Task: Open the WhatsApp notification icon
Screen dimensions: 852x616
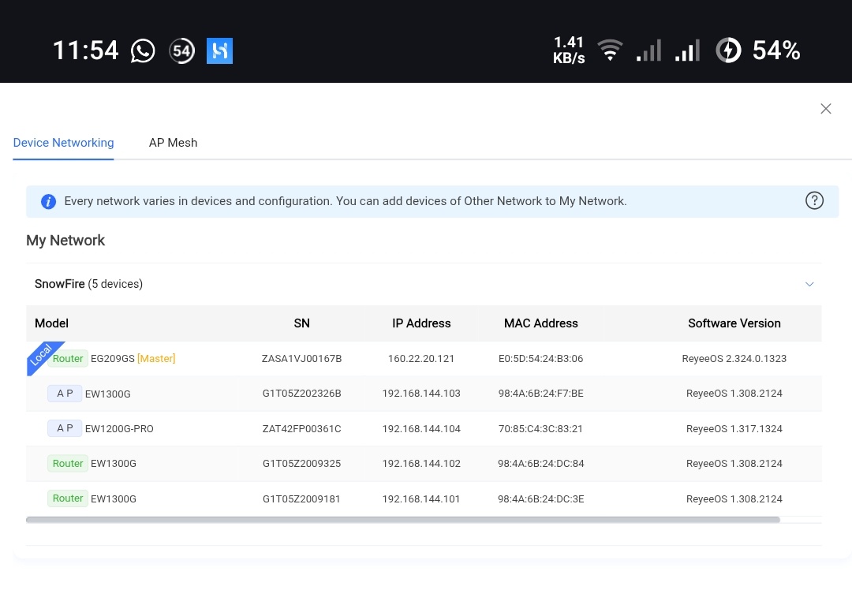Action: [x=143, y=51]
